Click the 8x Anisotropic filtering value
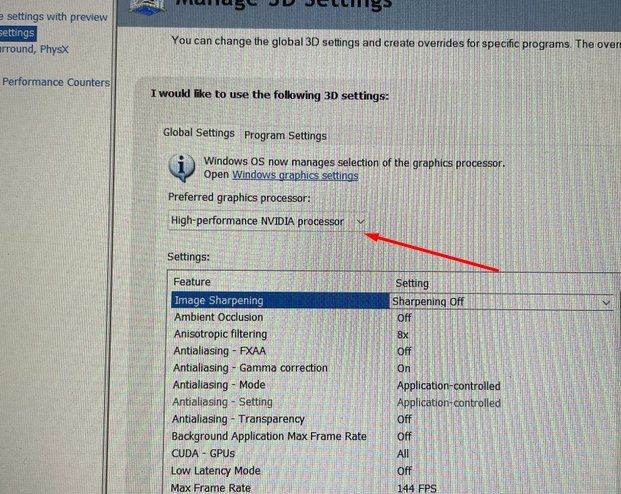The height and width of the screenshot is (494, 621). click(x=402, y=335)
